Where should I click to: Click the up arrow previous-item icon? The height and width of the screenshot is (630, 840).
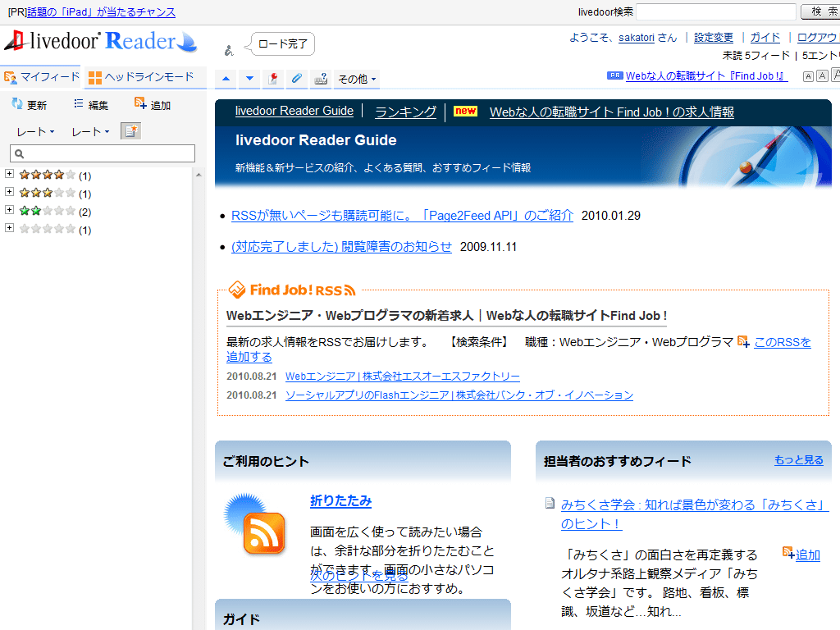click(x=226, y=79)
